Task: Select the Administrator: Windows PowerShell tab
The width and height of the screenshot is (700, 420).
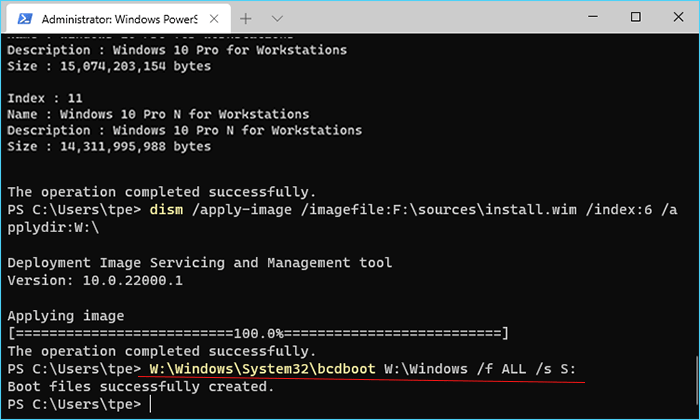Action: pyautogui.click(x=118, y=19)
